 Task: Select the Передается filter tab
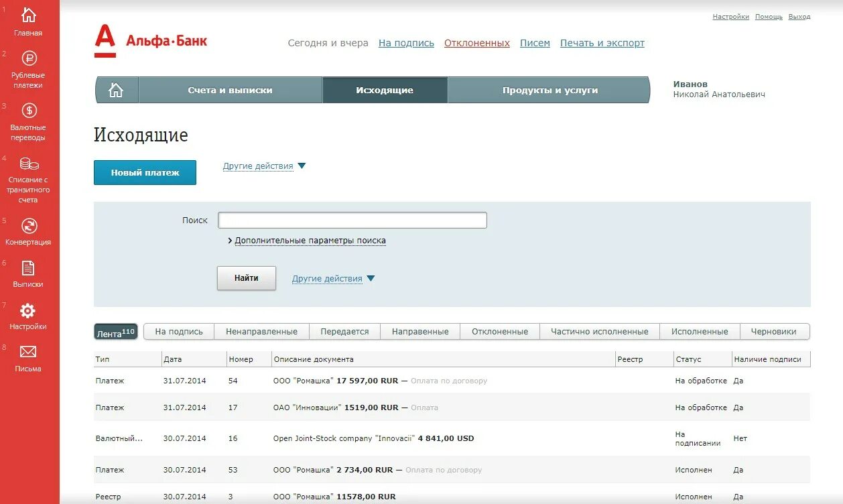[344, 332]
